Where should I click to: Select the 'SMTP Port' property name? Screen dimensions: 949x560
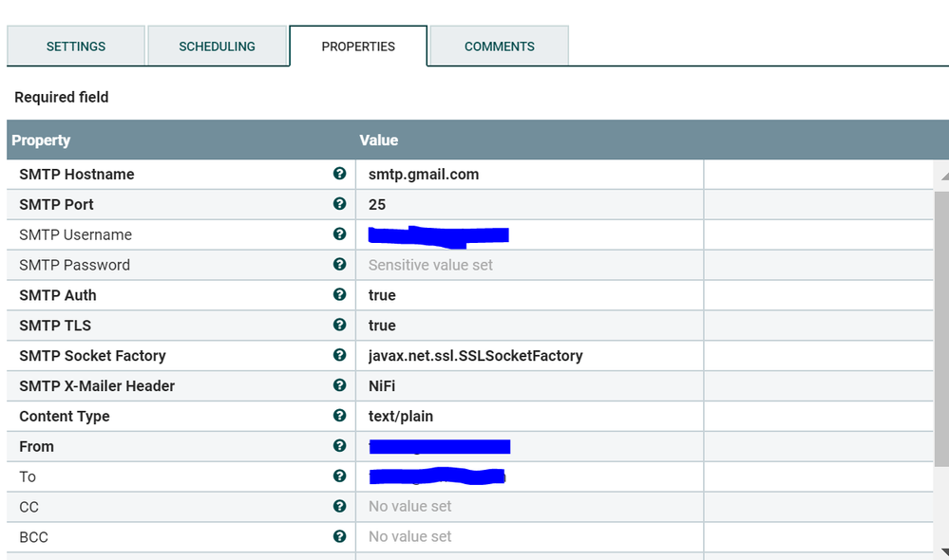[56, 204]
